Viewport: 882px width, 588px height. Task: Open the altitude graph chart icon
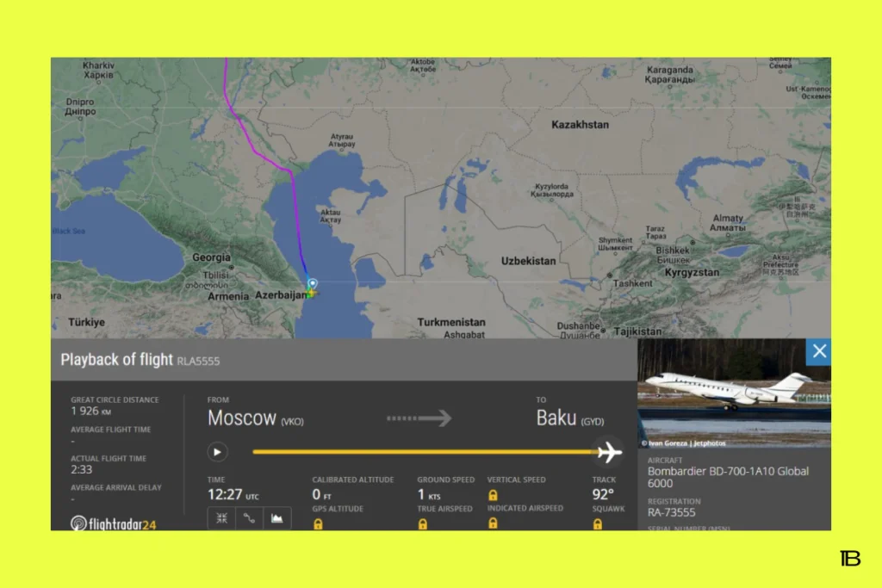276,518
